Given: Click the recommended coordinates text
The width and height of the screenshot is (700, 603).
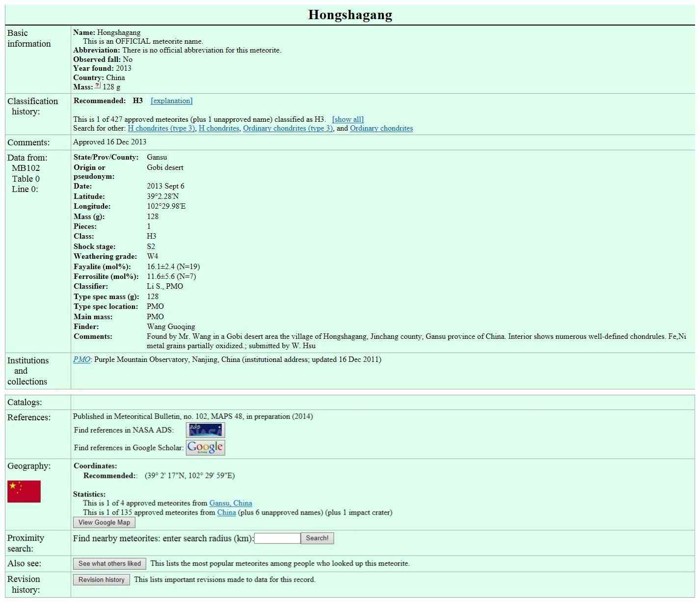Looking at the screenshot, I should pyautogui.click(x=190, y=476).
